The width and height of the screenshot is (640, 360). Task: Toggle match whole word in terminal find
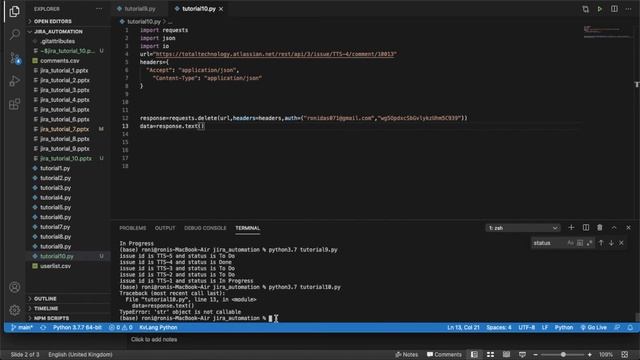coord(580,243)
